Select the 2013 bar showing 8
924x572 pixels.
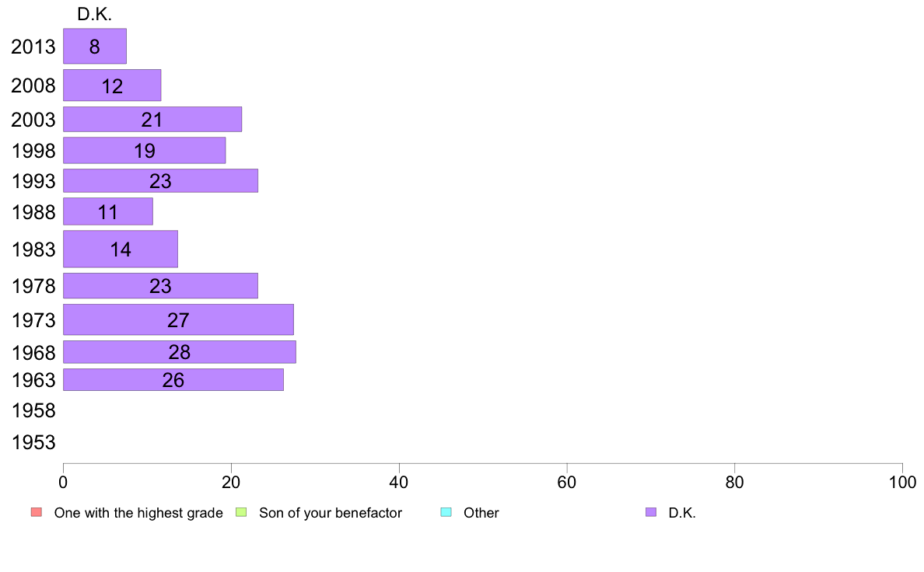coord(95,46)
